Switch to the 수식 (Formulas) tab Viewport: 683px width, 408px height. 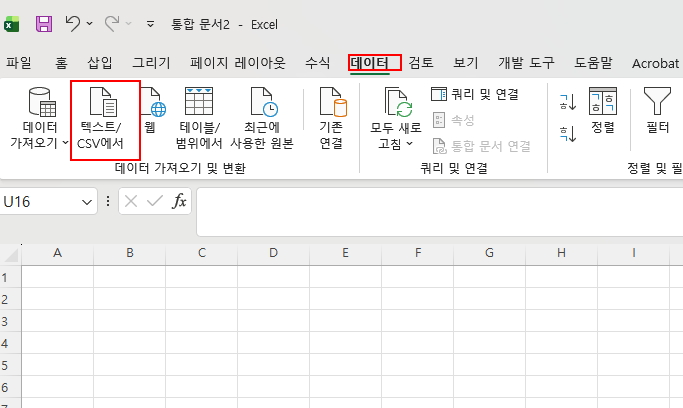tap(317, 63)
